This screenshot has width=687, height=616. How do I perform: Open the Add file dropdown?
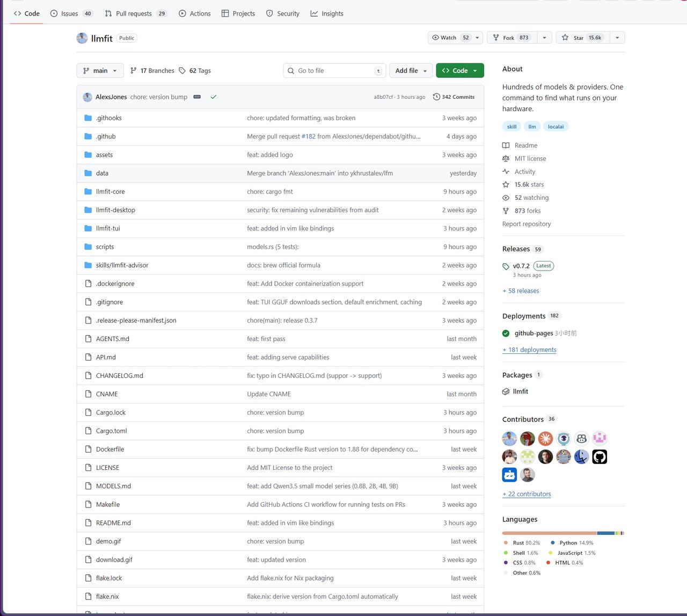point(411,71)
